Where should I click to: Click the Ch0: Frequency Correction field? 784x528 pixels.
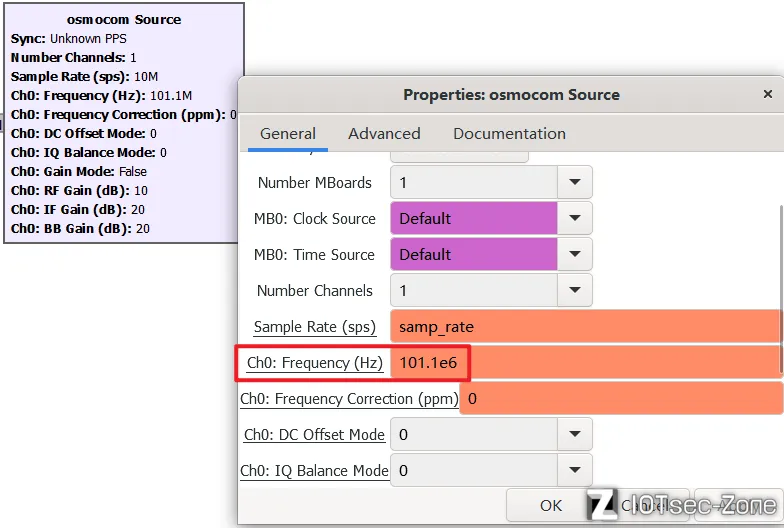pyautogui.click(x=621, y=398)
